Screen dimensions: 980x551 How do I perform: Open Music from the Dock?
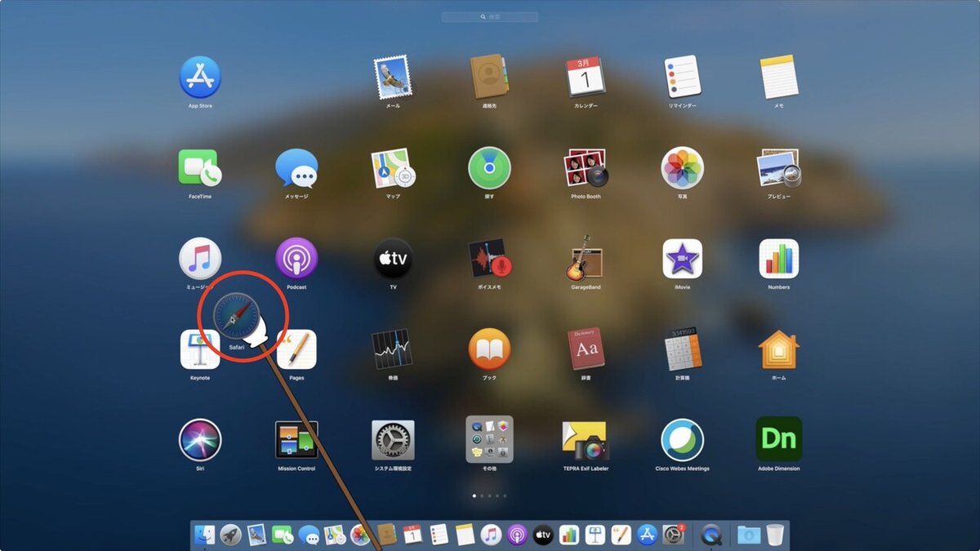point(490,535)
